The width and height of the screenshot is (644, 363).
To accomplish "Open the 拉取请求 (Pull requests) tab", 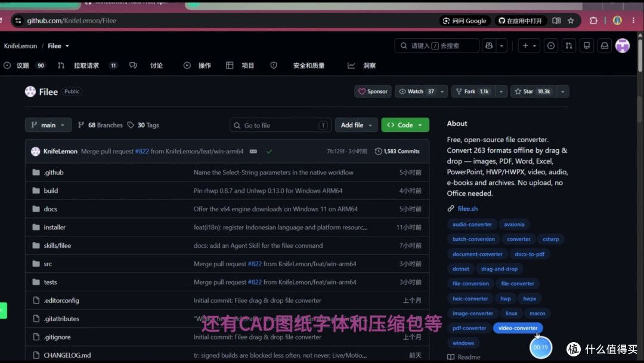I will click(x=88, y=65).
